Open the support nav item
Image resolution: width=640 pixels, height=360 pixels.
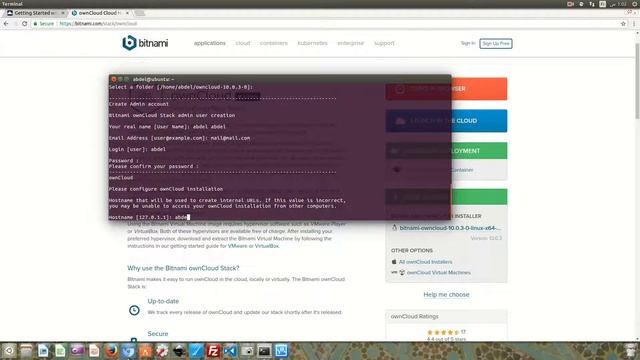click(384, 43)
